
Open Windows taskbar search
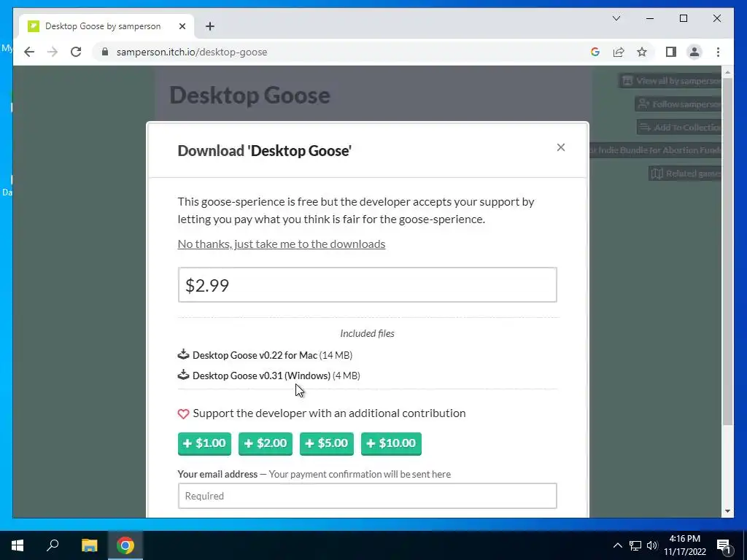53,545
